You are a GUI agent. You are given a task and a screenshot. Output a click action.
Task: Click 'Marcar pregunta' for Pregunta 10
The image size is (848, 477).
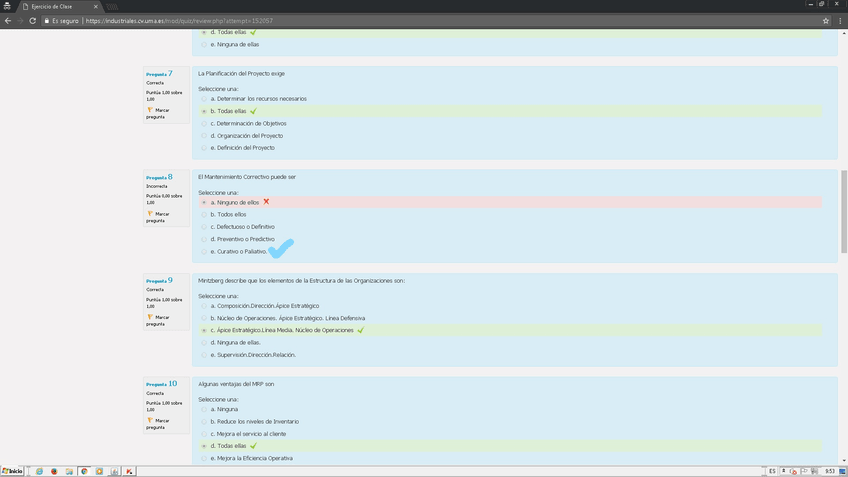tap(161, 423)
